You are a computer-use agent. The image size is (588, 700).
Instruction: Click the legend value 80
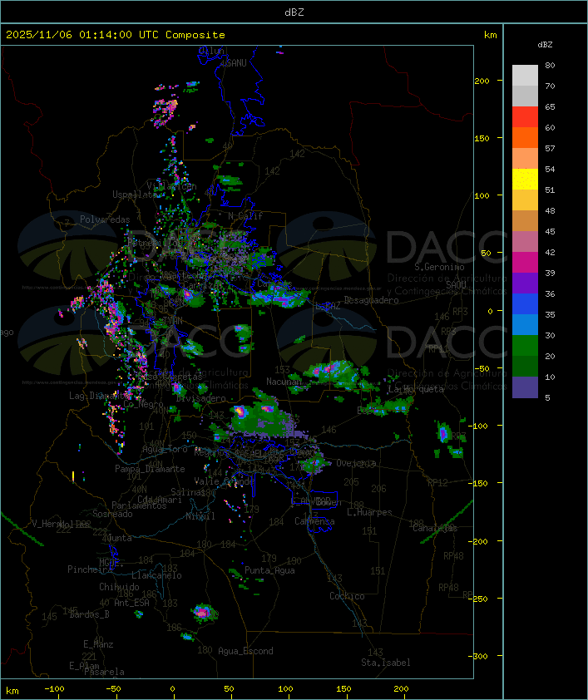pyautogui.click(x=550, y=65)
